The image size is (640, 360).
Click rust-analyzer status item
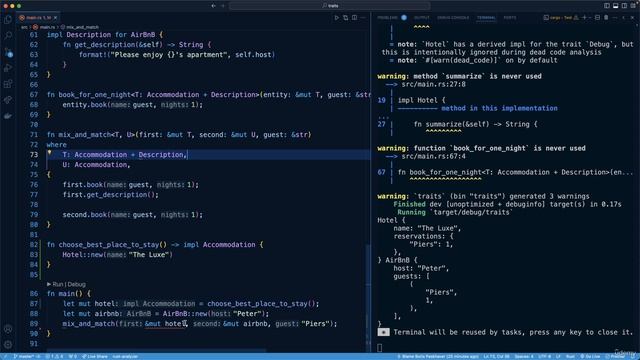125,356
